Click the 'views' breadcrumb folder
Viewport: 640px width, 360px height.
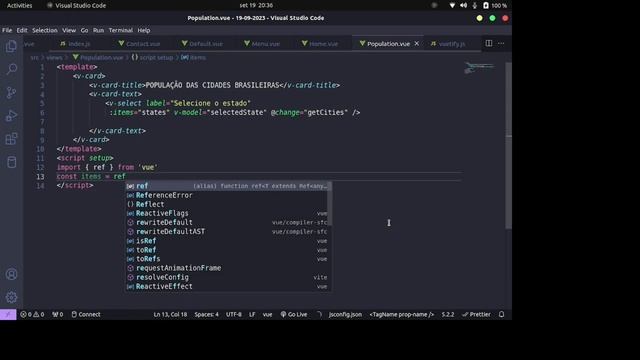point(54,58)
